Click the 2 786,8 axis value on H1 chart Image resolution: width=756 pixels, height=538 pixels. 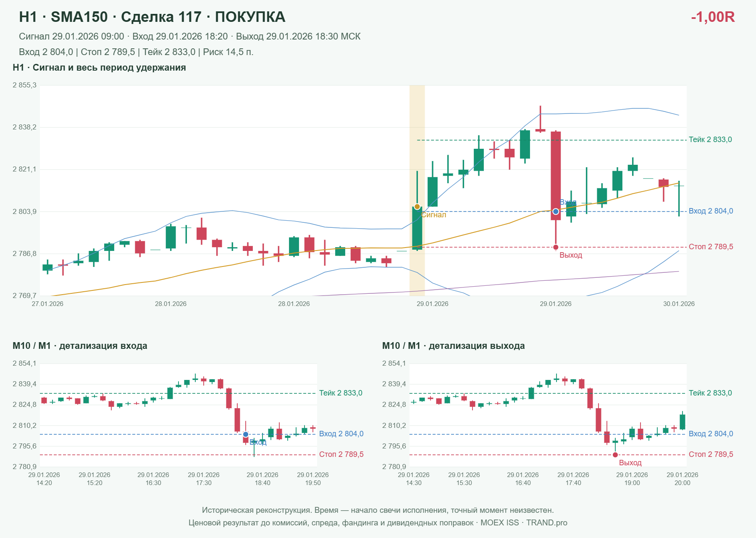24,253
